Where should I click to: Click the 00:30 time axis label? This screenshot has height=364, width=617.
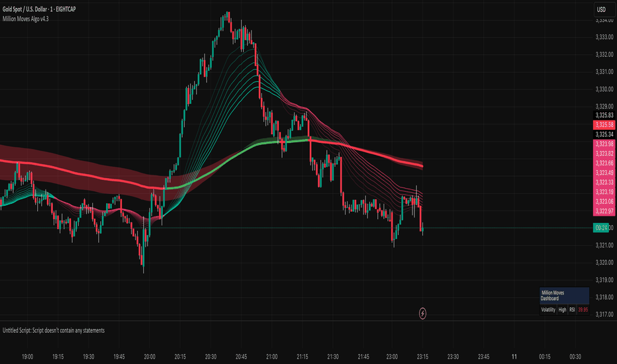pos(575,357)
